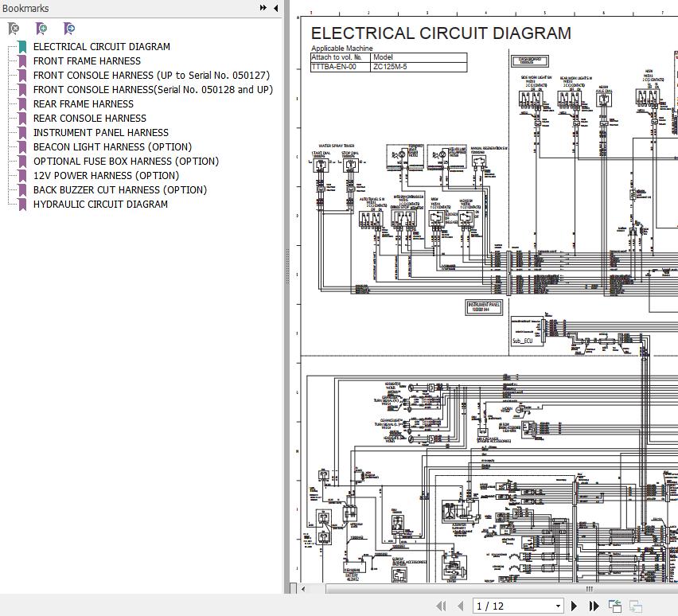Go to last page button
678x616 pixels.
coord(594,606)
